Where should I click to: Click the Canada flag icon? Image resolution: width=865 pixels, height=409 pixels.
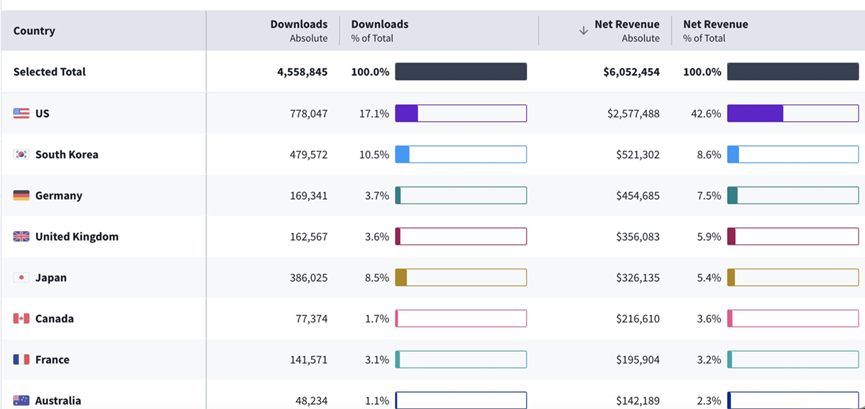point(21,318)
